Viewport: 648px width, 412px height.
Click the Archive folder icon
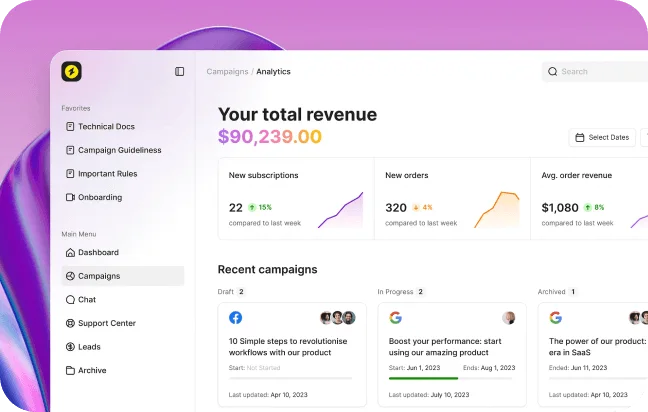pos(70,370)
